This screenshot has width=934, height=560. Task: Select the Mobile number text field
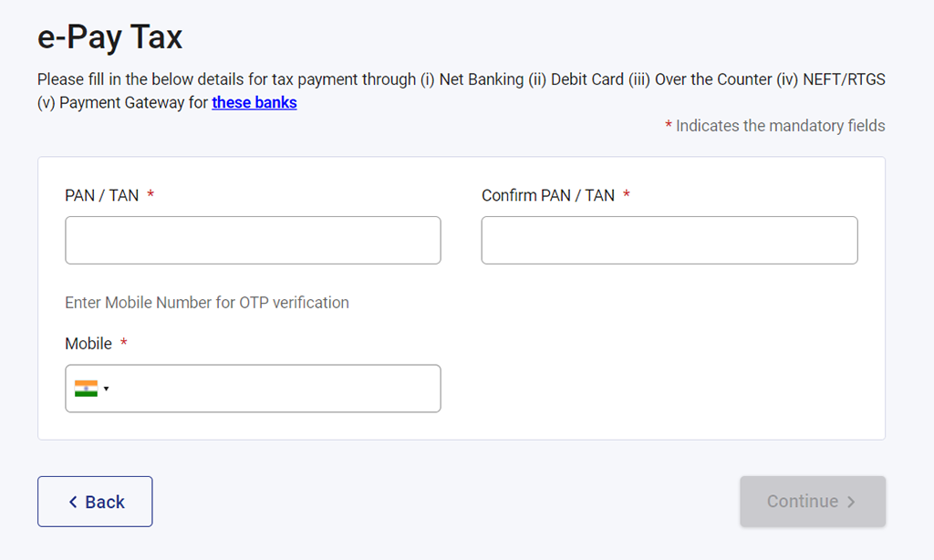[x=274, y=389]
